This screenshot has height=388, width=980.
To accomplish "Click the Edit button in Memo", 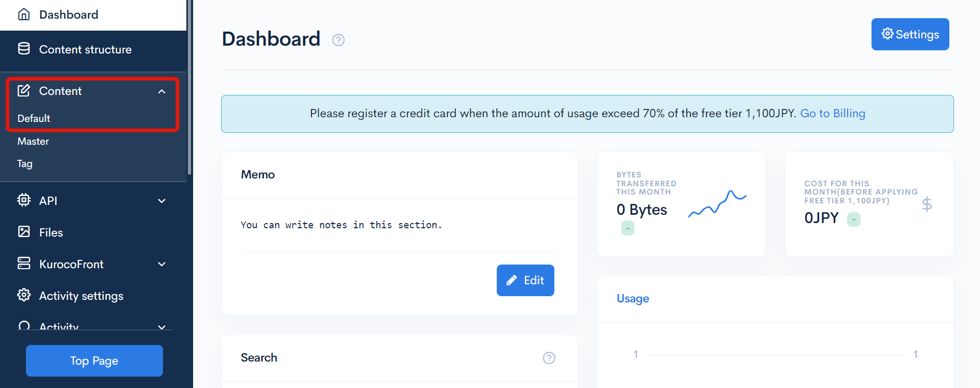I will point(525,280).
